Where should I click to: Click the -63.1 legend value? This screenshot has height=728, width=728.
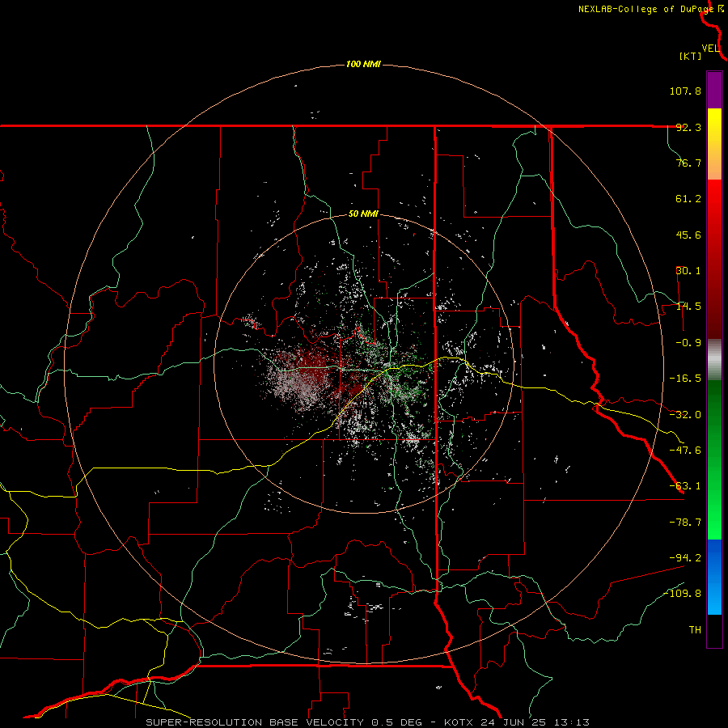pyautogui.click(x=685, y=486)
